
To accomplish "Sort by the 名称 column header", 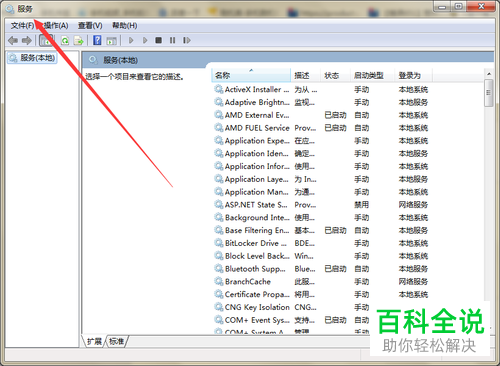I will click(x=251, y=75).
